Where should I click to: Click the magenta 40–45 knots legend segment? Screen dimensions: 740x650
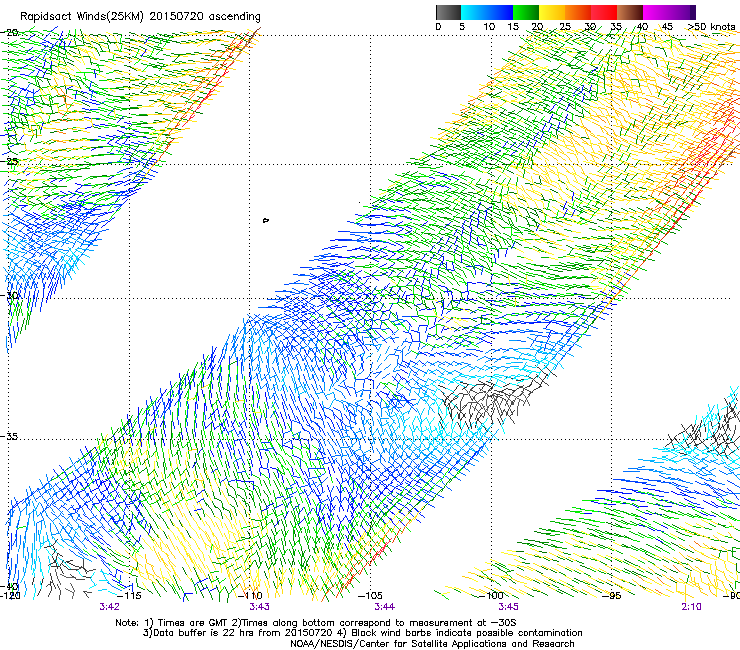pyautogui.click(x=656, y=12)
